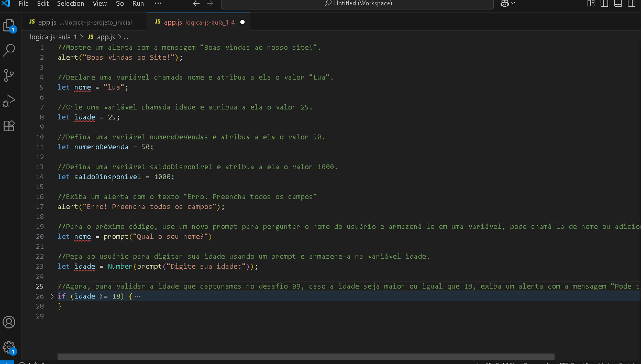641x364 pixels.
Task: Toggle the primary side bar
Action: coord(604,4)
